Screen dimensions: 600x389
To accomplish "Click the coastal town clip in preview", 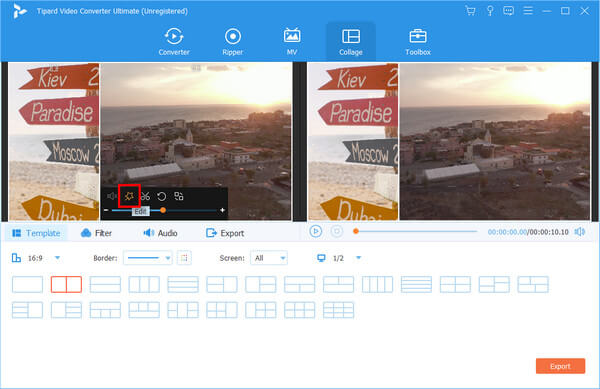I will (x=495, y=142).
